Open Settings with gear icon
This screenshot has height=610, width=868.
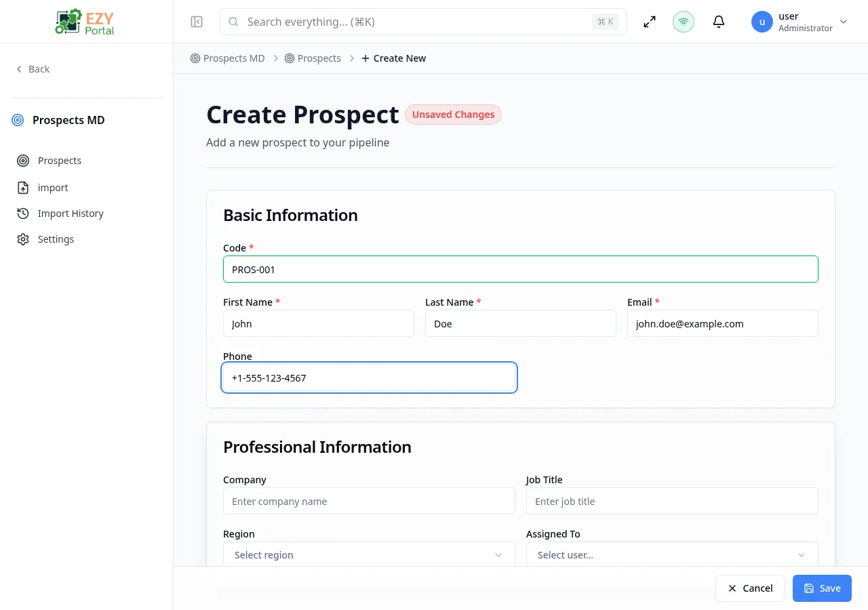click(x=22, y=239)
